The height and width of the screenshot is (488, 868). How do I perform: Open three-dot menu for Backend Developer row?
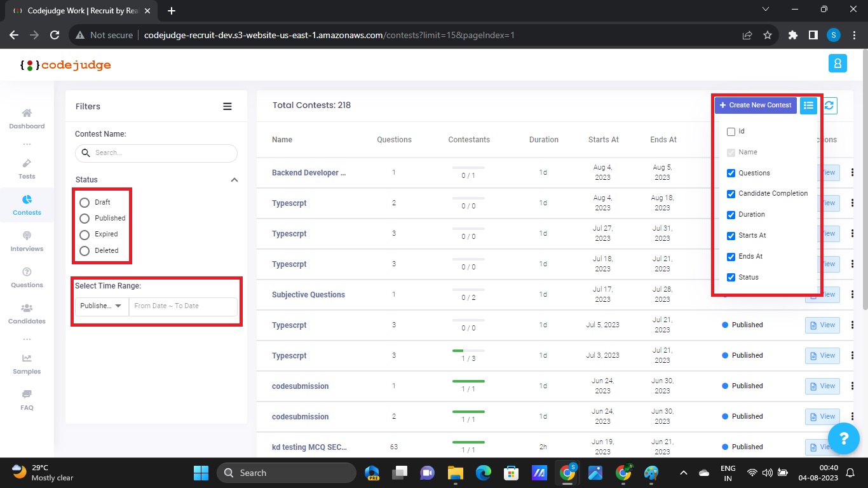[852, 173]
